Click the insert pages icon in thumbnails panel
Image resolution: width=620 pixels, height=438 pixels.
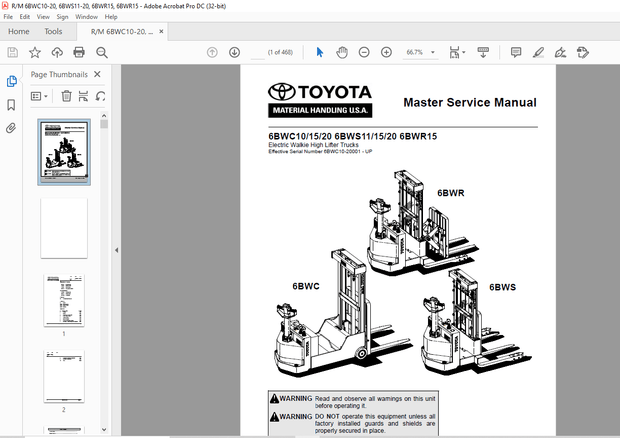(83, 96)
